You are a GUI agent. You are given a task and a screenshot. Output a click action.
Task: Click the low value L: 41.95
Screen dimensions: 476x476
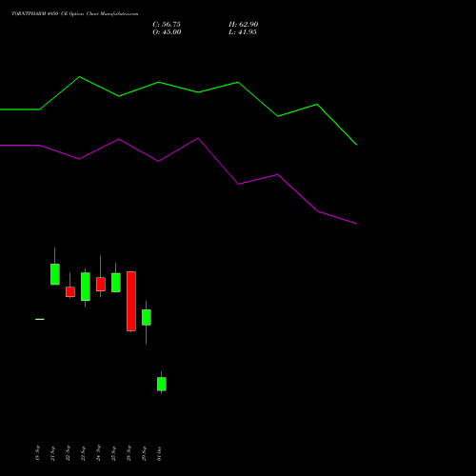(x=243, y=32)
